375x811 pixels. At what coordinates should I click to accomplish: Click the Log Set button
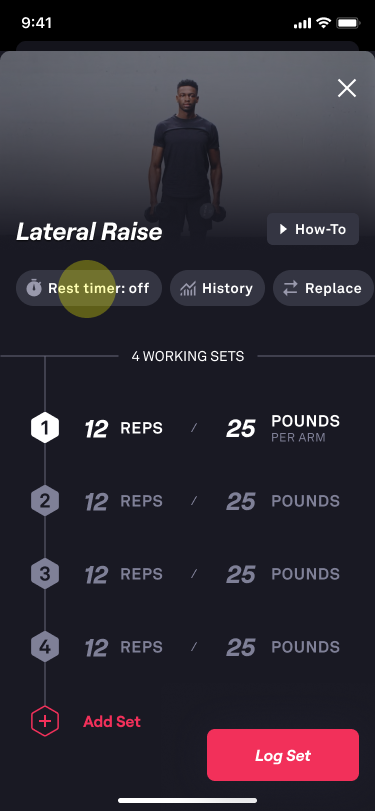coord(283,755)
